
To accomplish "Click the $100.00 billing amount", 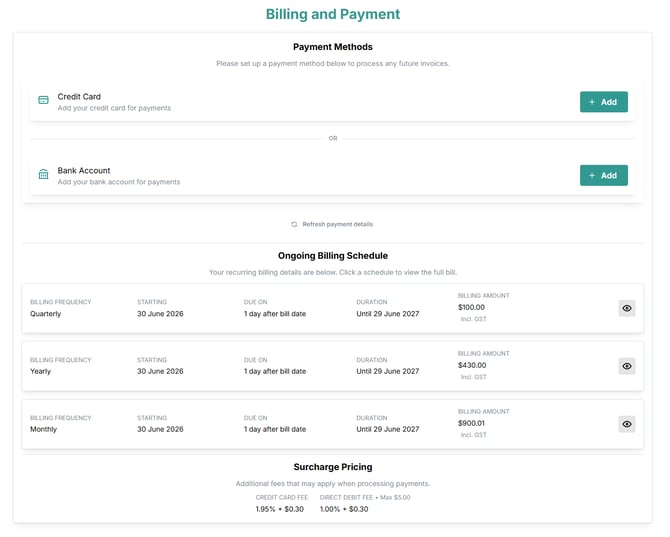I will point(471,307).
